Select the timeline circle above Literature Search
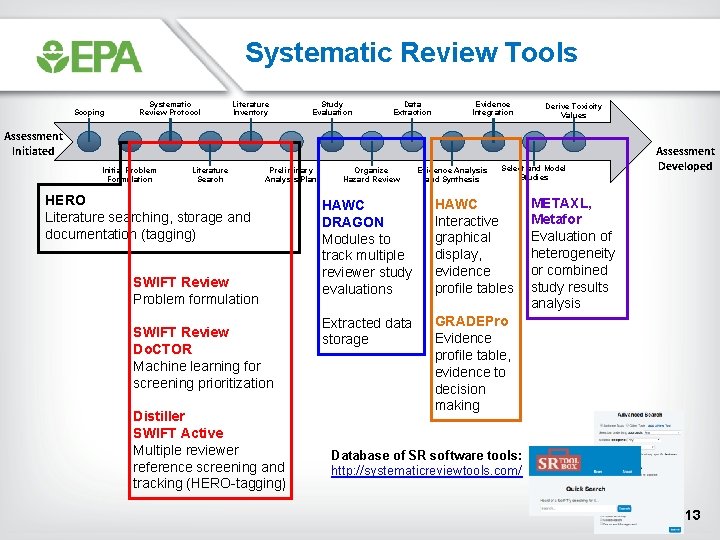Image resolution: width=720 pixels, height=540 pixels. click(210, 141)
